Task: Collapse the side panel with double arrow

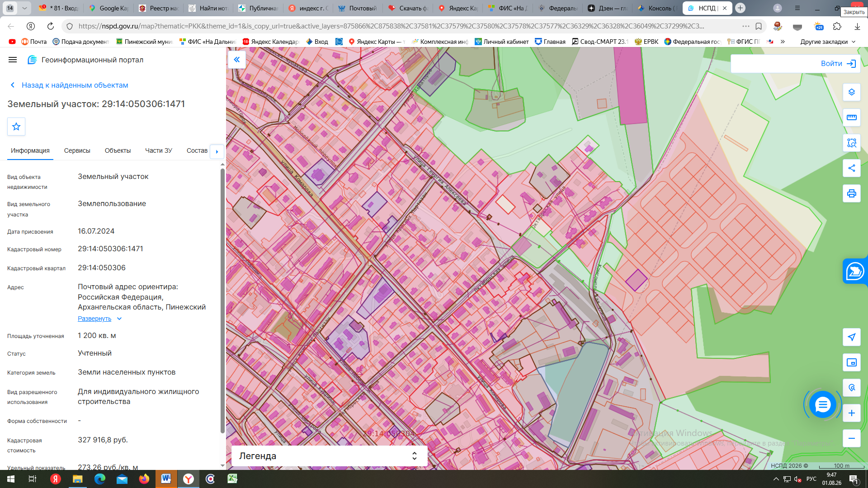Action: tap(237, 60)
